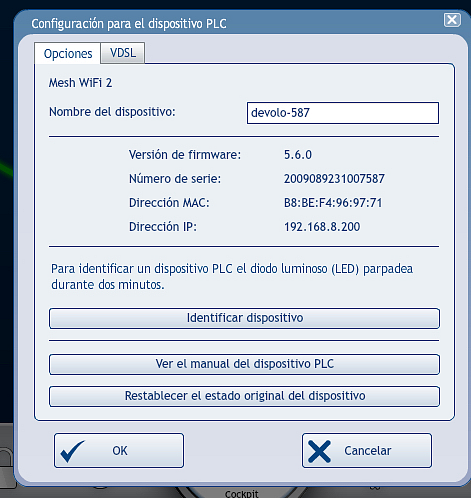This screenshot has width=471, height=498.
Task: Click the Cancelar label to dismiss
Action: [368, 451]
